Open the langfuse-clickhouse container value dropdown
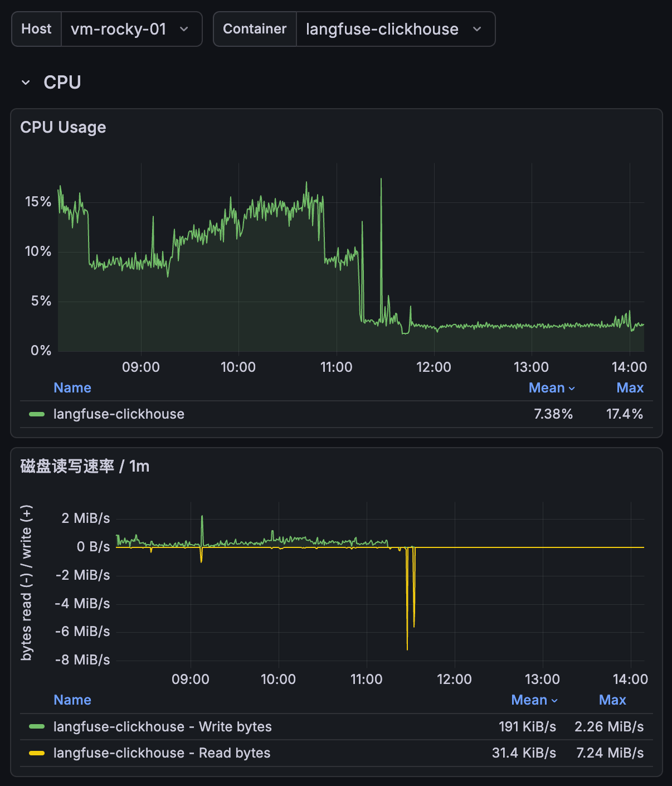Viewport: 672px width, 786px height. point(382,29)
